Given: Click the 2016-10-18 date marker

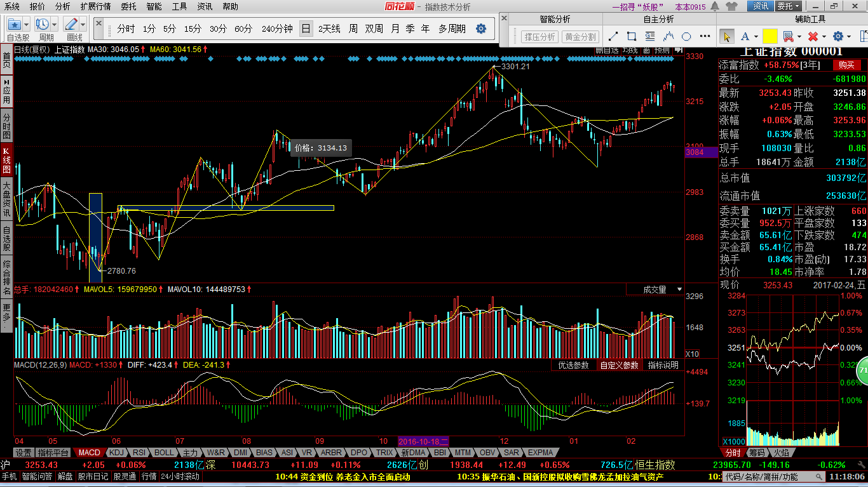Looking at the screenshot, I should coord(423,441).
